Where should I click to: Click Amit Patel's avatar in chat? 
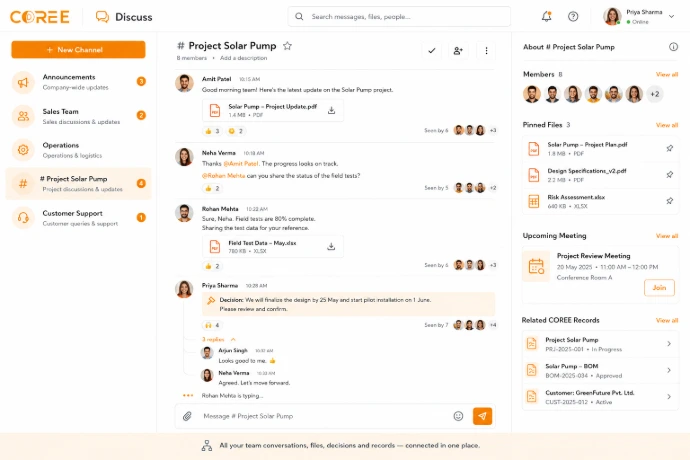(184, 83)
